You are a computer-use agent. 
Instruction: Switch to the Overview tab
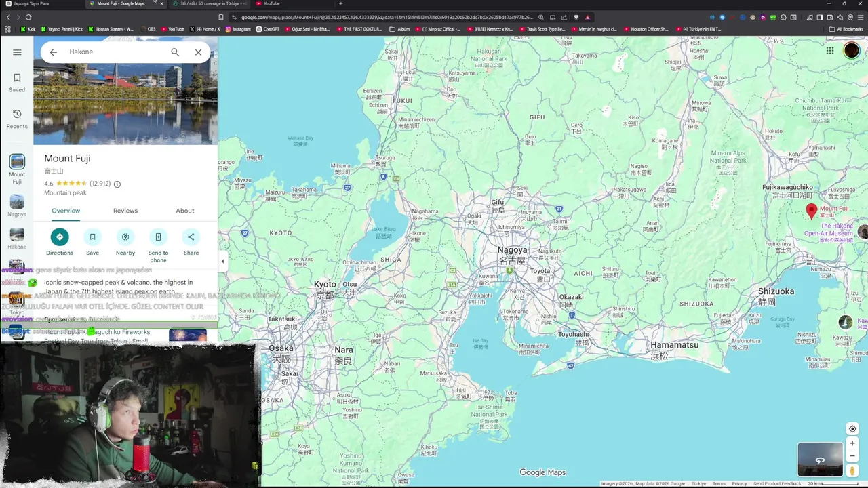coord(66,211)
